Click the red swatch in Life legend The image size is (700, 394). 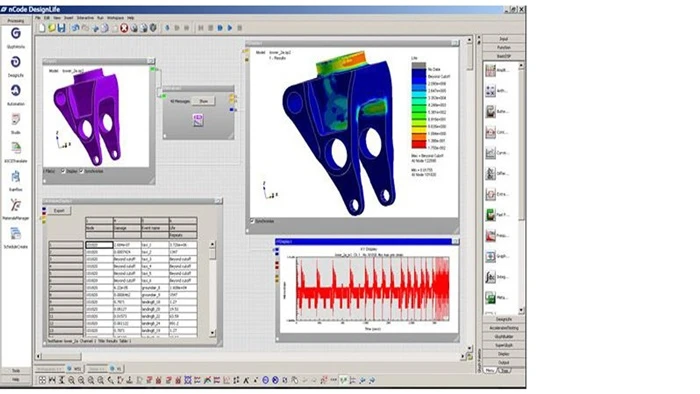point(418,145)
